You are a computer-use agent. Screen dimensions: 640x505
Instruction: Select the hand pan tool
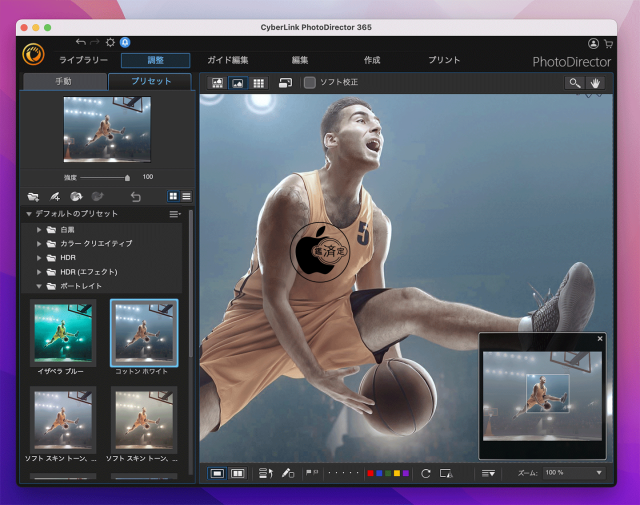click(596, 83)
